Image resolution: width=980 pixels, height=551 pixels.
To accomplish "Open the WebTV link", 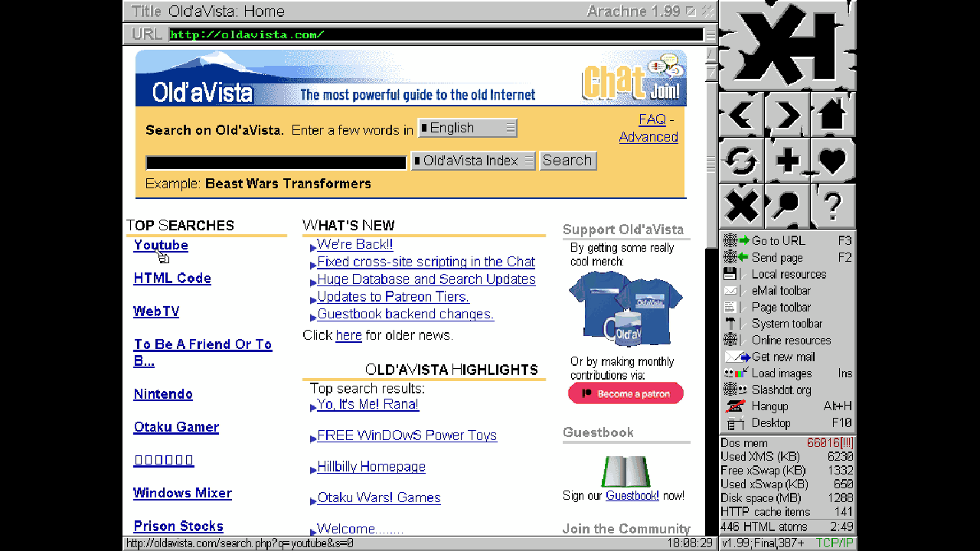I will tap(156, 311).
